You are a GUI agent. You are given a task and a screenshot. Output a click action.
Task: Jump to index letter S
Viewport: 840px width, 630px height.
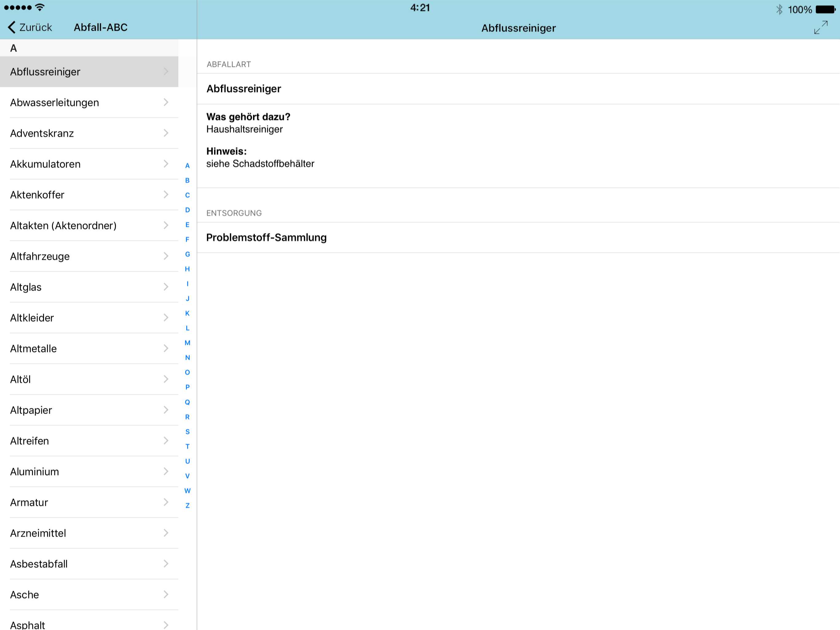(x=187, y=432)
